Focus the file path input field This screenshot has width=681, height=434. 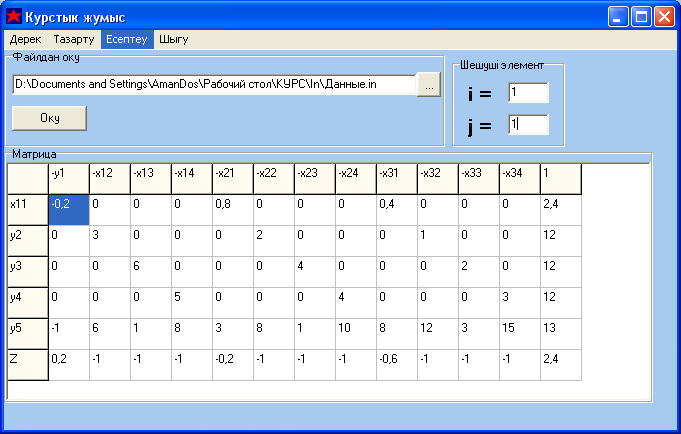pyautogui.click(x=215, y=84)
